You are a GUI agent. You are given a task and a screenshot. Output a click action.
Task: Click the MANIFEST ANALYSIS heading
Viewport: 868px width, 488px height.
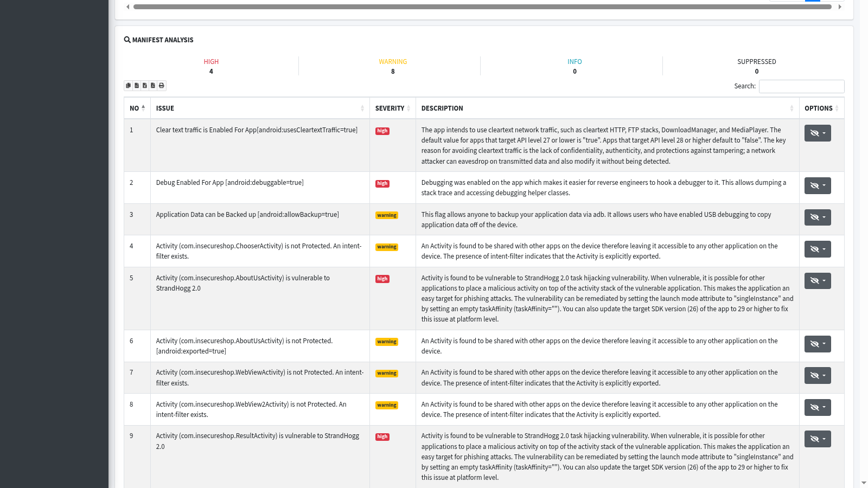[163, 40]
